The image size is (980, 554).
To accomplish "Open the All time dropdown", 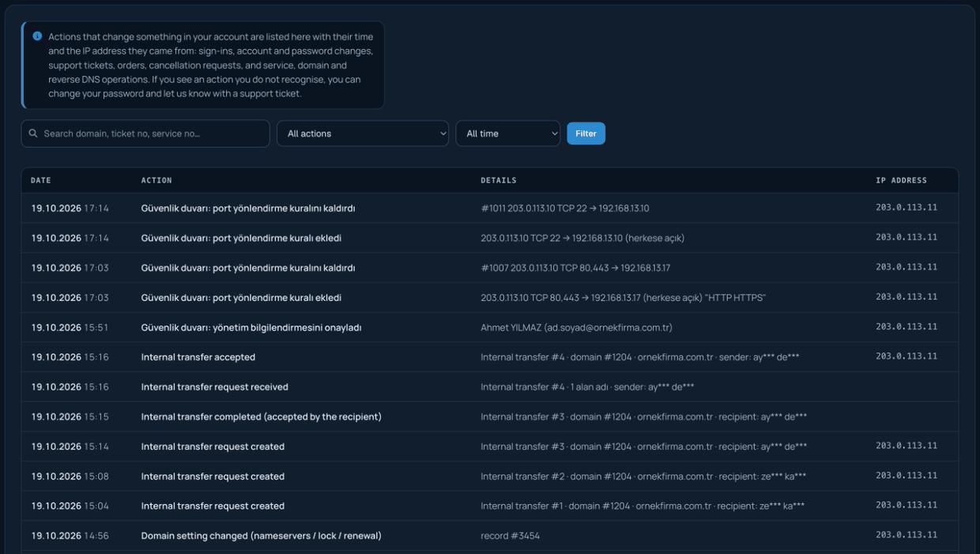I will pyautogui.click(x=508, y=134).
